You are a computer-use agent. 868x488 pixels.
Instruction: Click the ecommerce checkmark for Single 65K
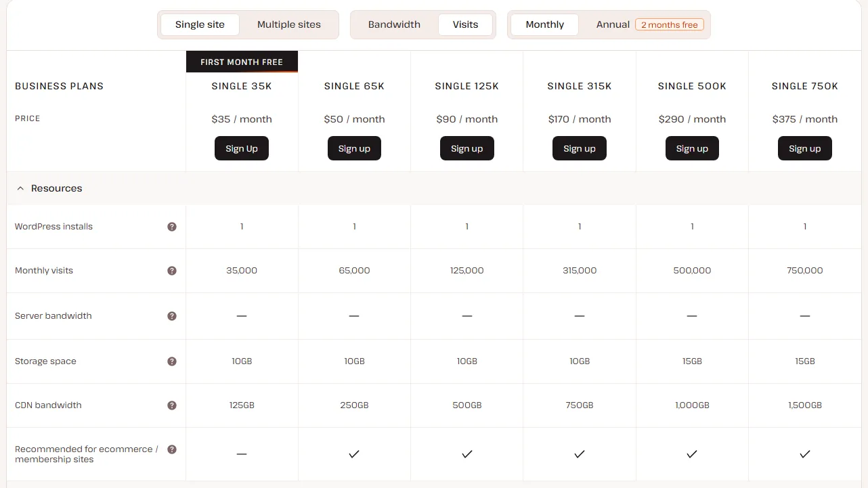pyautogui.click(x=353, y=454)
